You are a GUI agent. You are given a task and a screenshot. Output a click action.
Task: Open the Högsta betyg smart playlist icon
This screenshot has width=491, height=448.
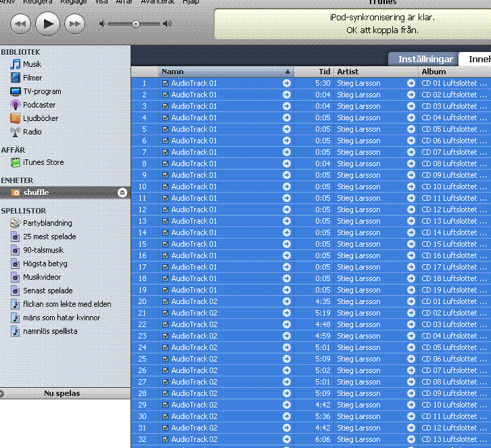coord(15,264)
